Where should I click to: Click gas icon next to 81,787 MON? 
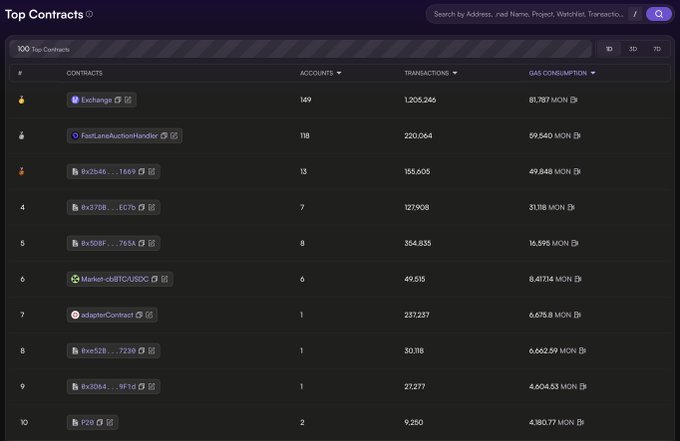click(x=574, y=100)
